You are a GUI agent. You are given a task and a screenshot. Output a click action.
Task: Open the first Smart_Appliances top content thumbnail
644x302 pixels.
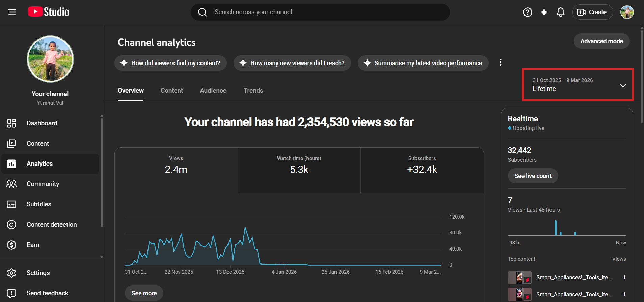point(519,278)
